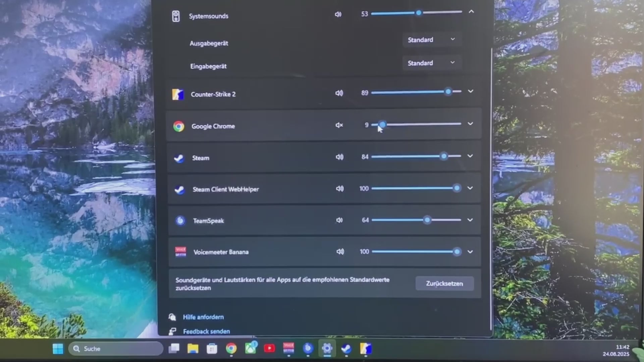Click the Zurücksetzen button
This screenshot has height=362, width=644.
point(444,283)
